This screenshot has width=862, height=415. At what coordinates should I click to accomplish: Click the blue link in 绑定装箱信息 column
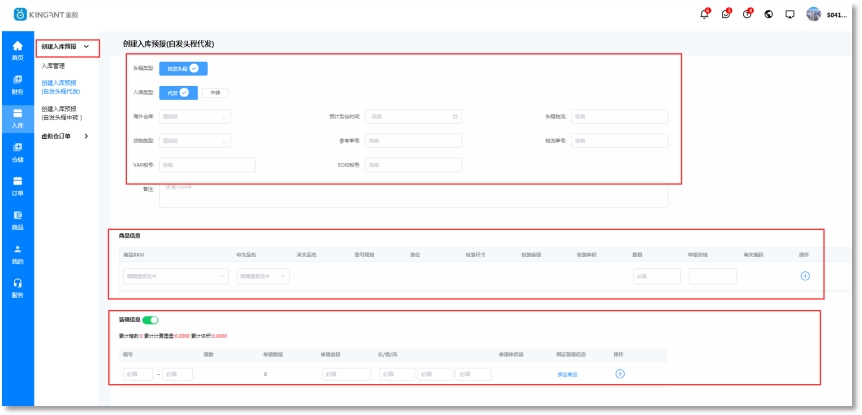pyautogui.click(x=567, y=374)
